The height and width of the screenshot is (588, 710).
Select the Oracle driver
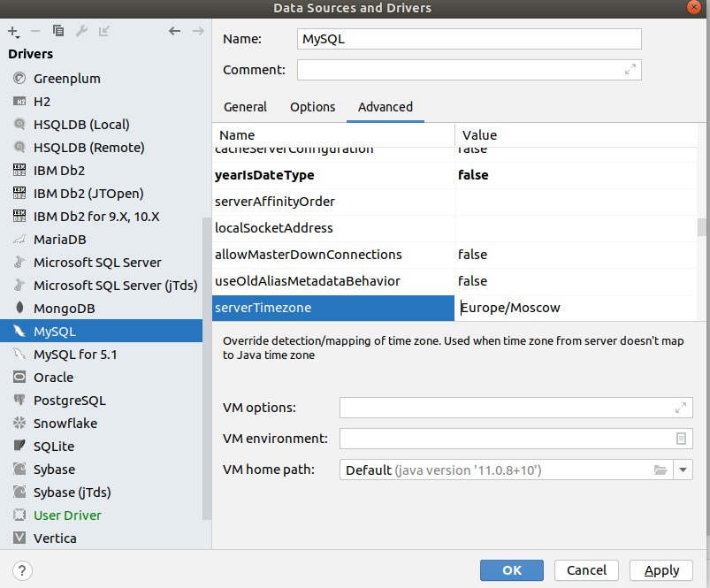(x=102, y=378)
